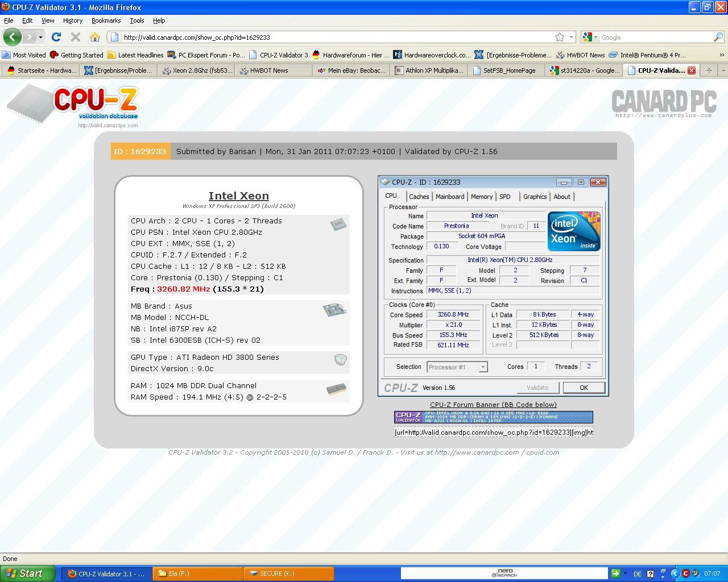Viewport: 728px width, 582px height.
Task: Click the green Back navigation button
Action: tap(12, 37)
